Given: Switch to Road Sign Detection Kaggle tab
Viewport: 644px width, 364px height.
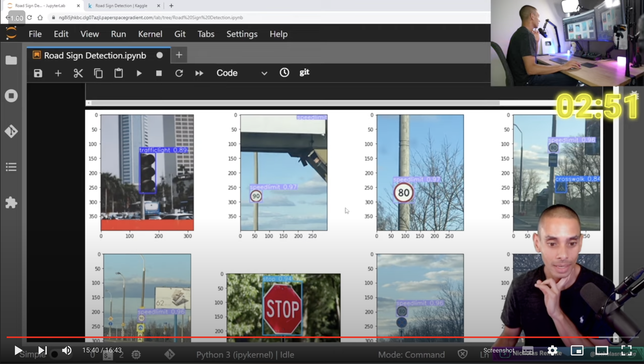Looking at the screenshot, I should coord(121,6).
